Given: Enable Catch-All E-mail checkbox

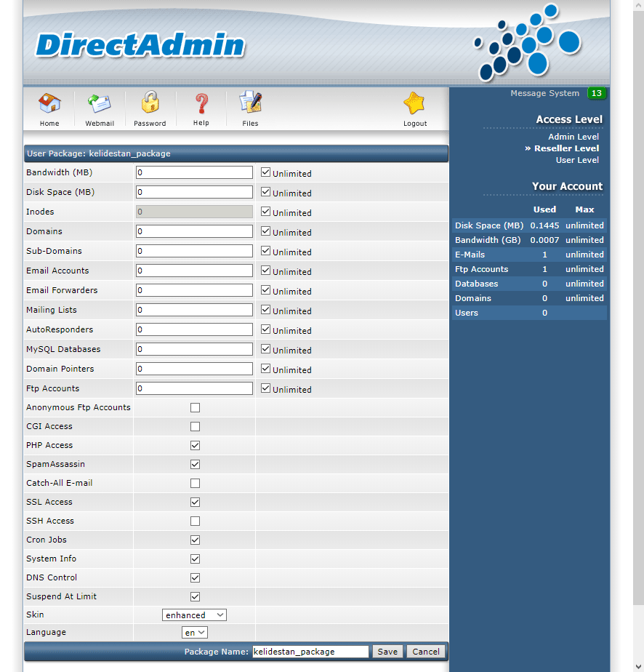Looking at the screenshot, I should pyautogui.click(x=195, y=483).
